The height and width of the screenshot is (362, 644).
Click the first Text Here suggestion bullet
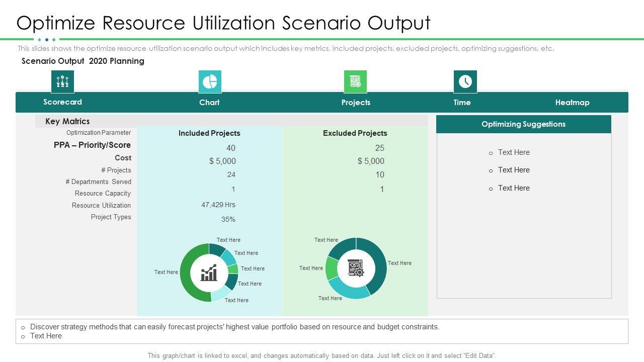click(513, 152)
